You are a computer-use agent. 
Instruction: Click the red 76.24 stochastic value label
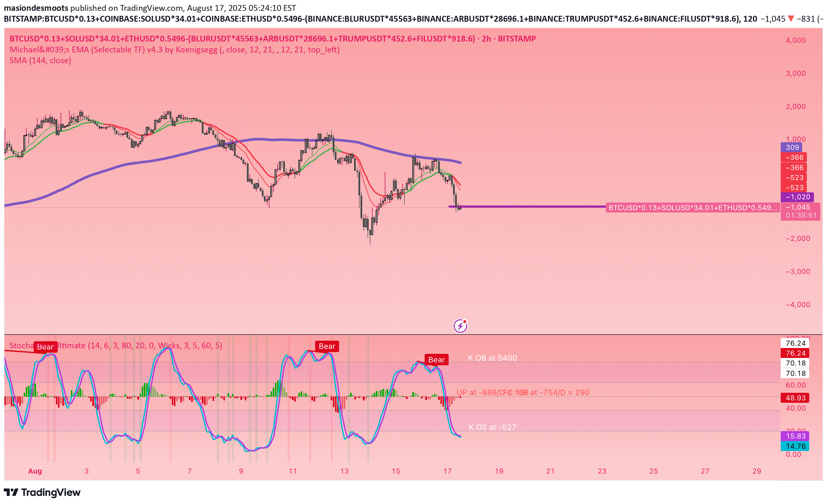(795, 353)
